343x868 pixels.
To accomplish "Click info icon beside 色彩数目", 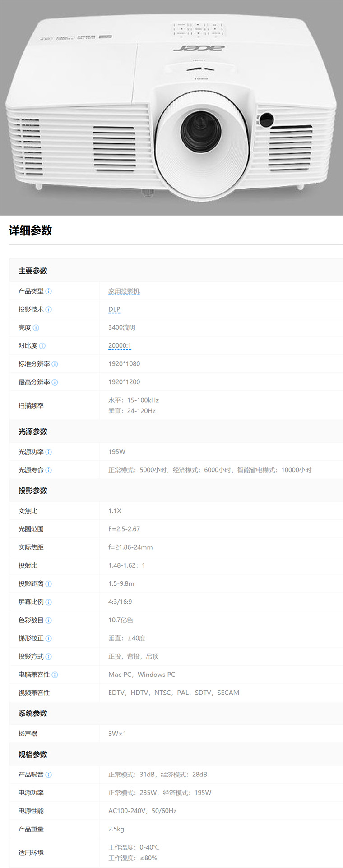I will click(49, 620).
